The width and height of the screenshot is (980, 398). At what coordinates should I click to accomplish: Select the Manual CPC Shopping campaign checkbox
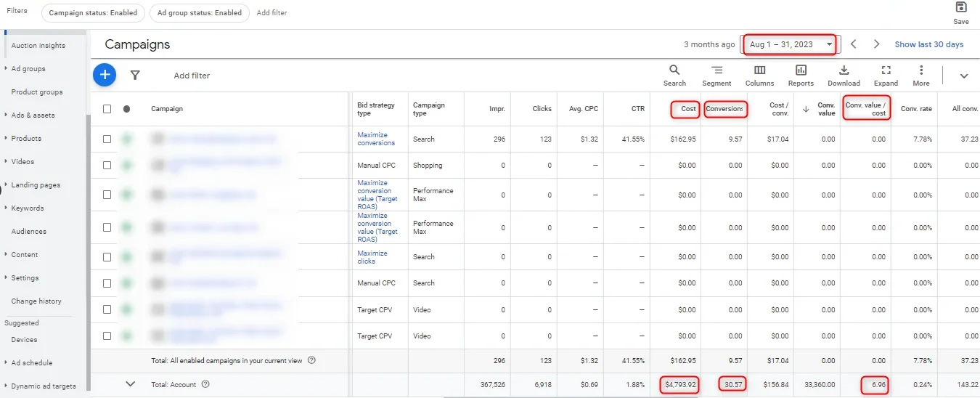click(x=107, y=165)
